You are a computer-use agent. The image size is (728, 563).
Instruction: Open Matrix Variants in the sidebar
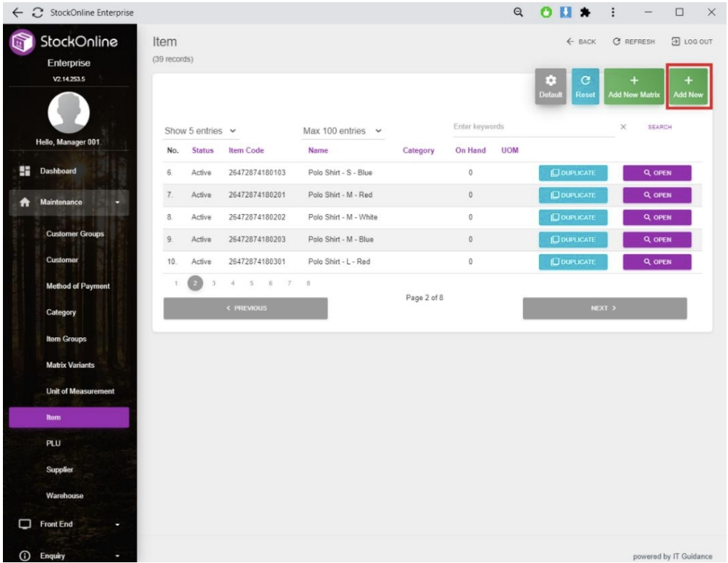tap(70, 365)
